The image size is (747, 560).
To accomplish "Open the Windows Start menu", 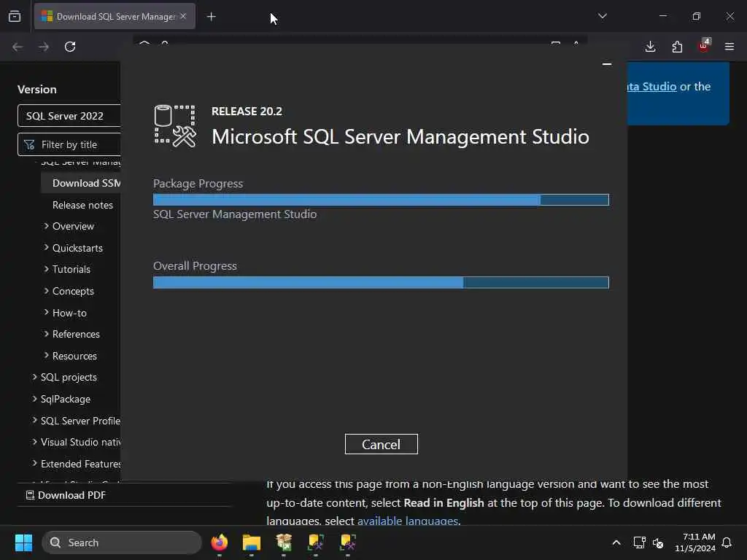I will click(24, 542).
